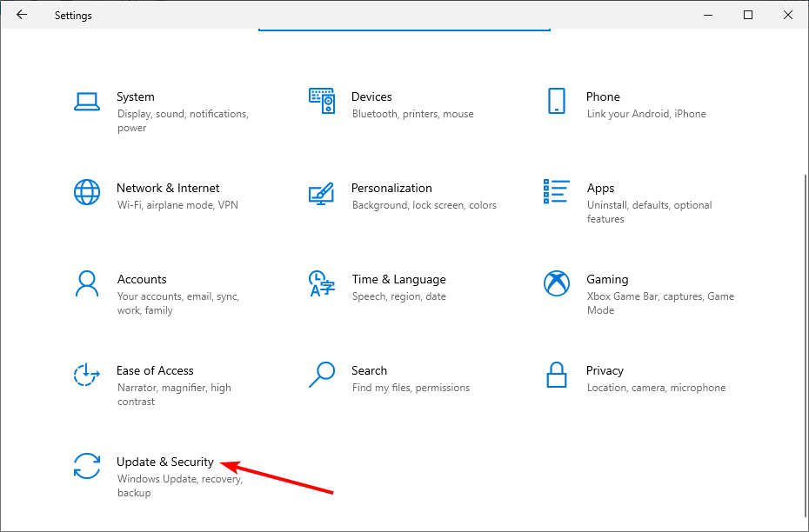Open System settings via the laptop icon
The image size is (809, 532).
[87, 101]
